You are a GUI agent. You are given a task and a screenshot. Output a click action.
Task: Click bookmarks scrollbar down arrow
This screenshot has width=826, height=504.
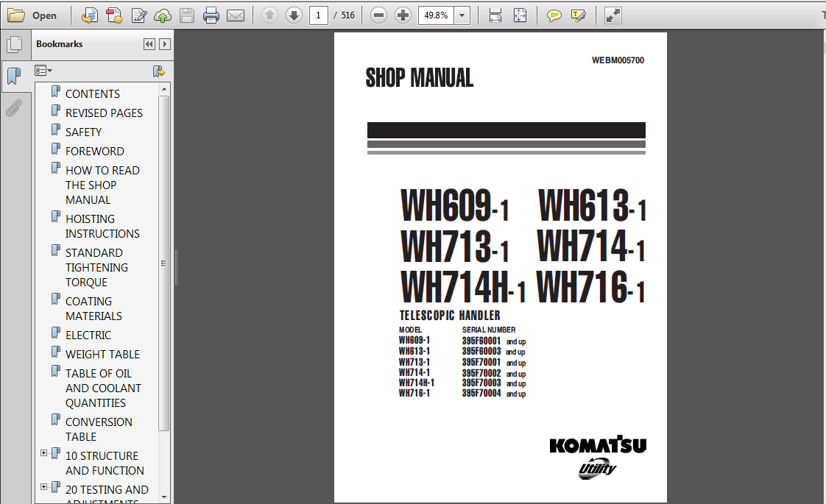pos(164,497)
